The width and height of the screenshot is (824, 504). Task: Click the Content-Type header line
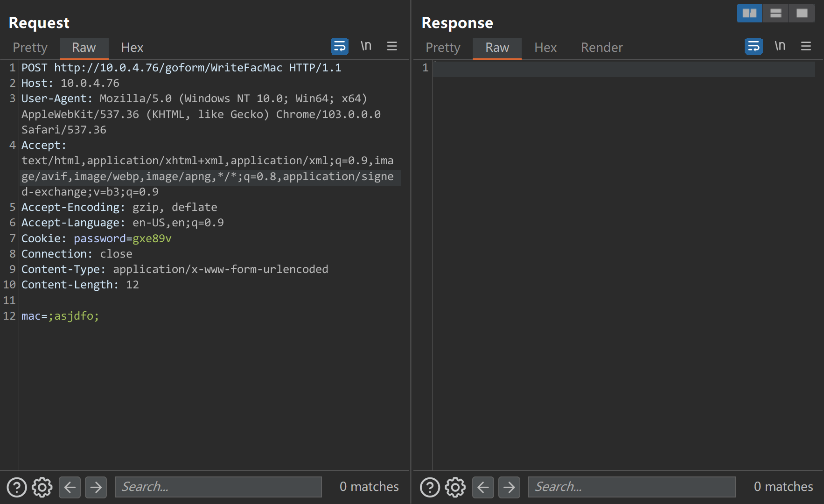pyautogui.click(x=175, y=269)
